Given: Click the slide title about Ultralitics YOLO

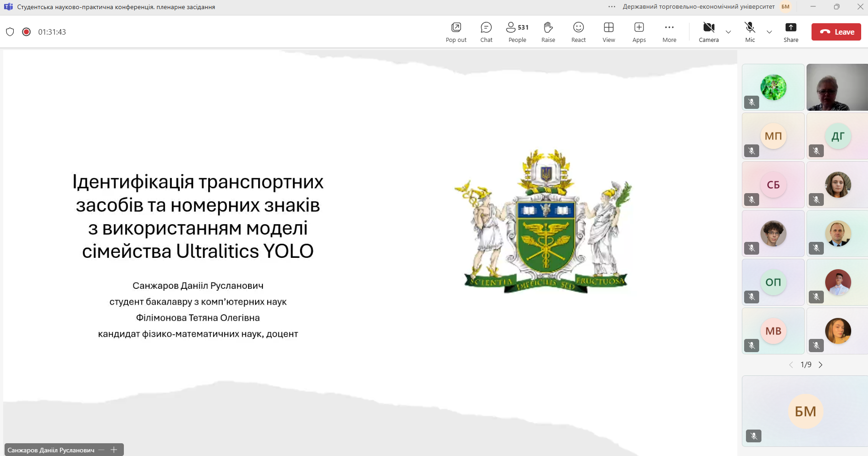Looking at the screenshot, I should [198, 216].
